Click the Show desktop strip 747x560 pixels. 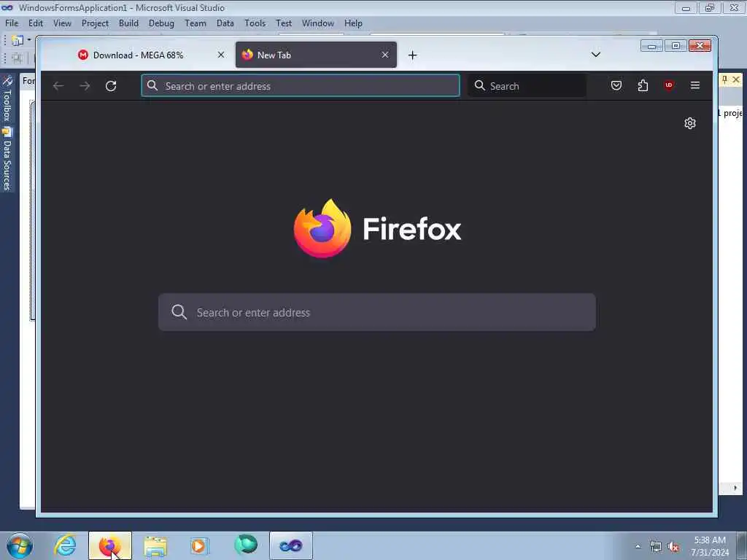click(x=742, y=545)
